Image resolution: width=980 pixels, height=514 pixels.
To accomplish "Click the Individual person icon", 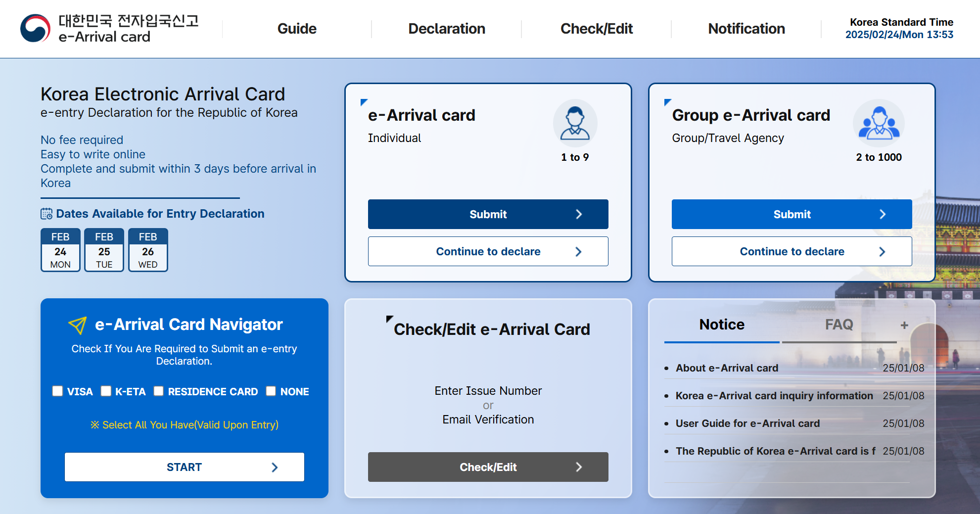I will pos(575,123).
